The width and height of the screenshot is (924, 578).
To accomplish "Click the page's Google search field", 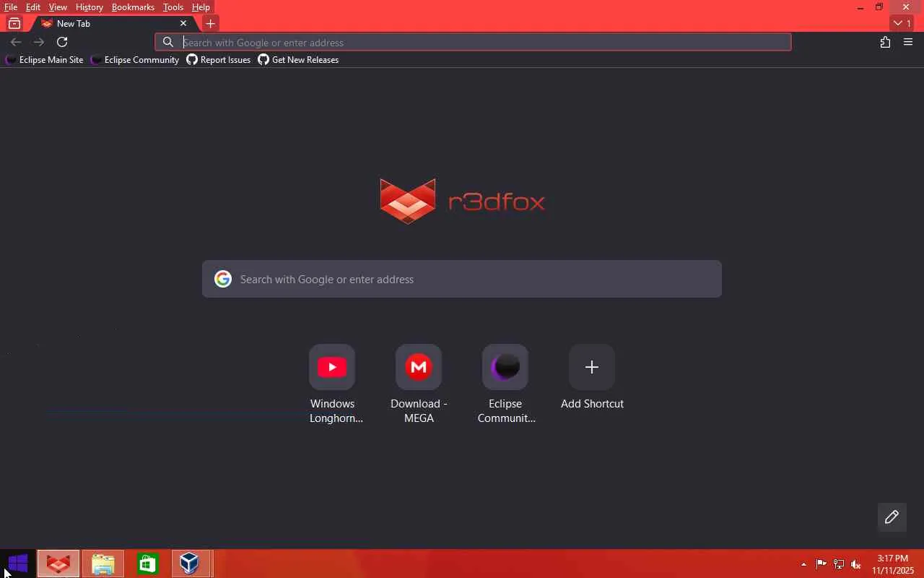I will pyautogui.click(x=462, y=279).
